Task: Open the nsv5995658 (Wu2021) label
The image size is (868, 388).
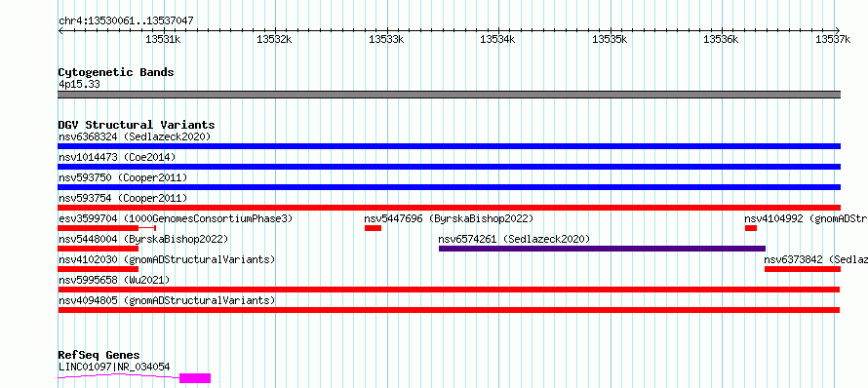Action: (114, 280)
